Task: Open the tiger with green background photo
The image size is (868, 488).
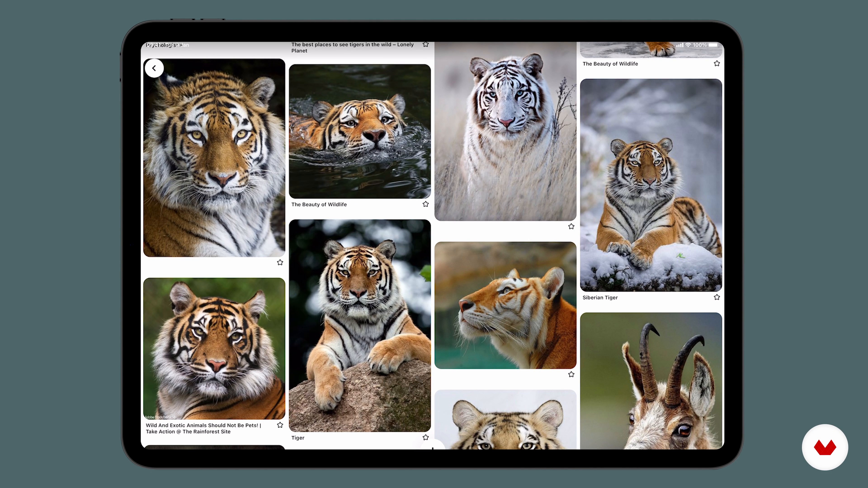Action: (x=214, y=349)
